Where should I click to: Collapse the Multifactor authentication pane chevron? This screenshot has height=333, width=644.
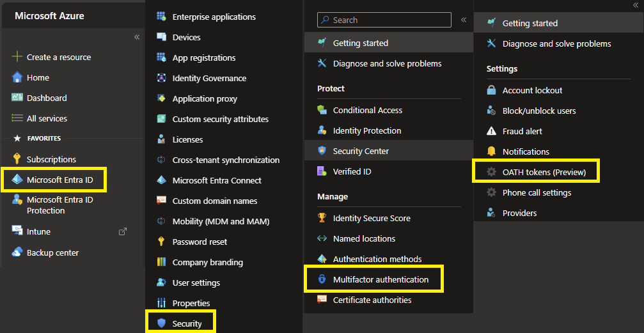(635, 4)
